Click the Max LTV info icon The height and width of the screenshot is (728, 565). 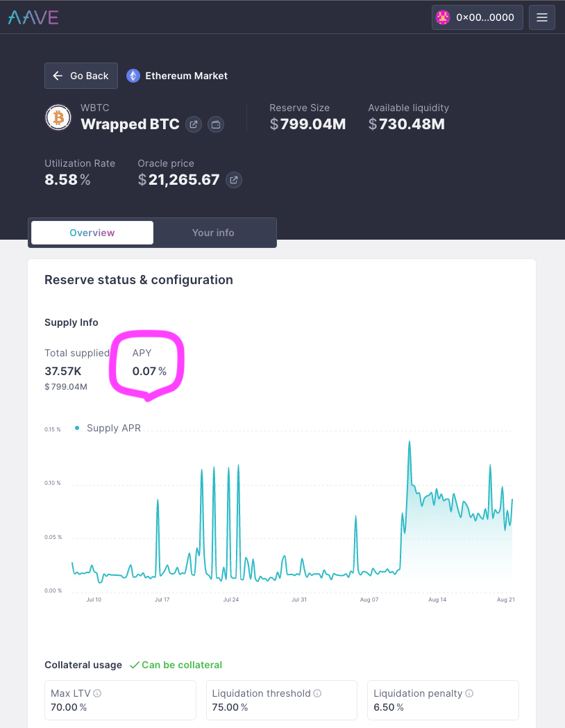pos(97,693)
